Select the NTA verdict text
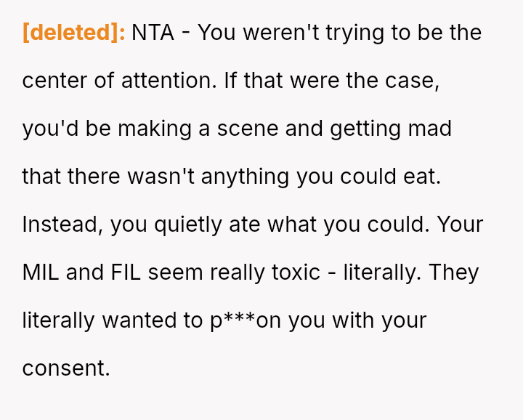 [153, 33]
